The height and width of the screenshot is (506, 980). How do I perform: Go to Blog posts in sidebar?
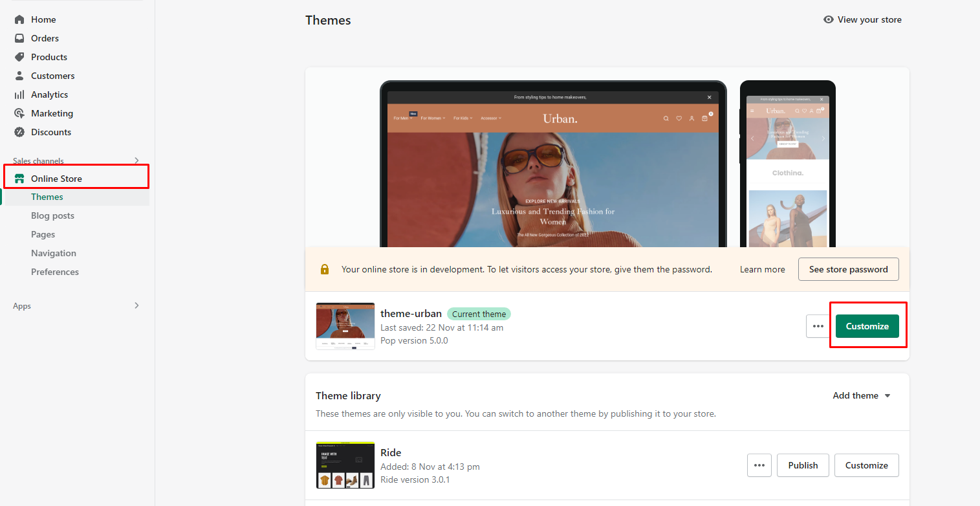[52, 215]
